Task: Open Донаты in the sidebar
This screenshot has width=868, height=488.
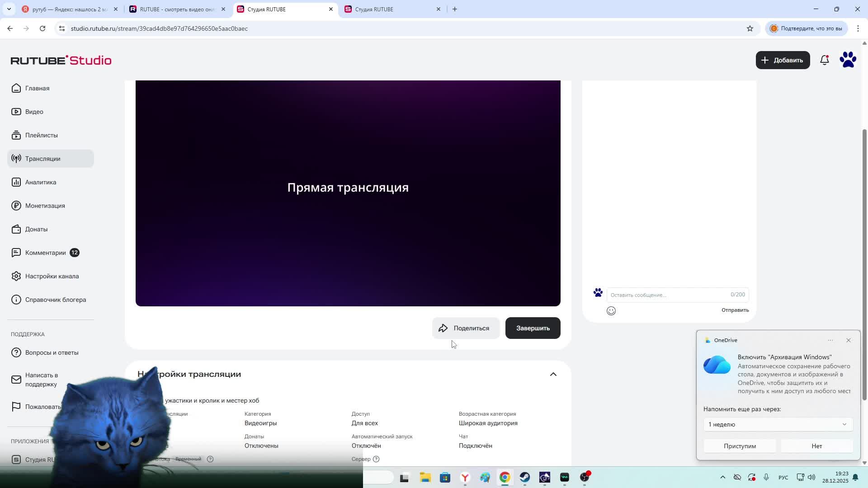Action: (x=36, y=229)
